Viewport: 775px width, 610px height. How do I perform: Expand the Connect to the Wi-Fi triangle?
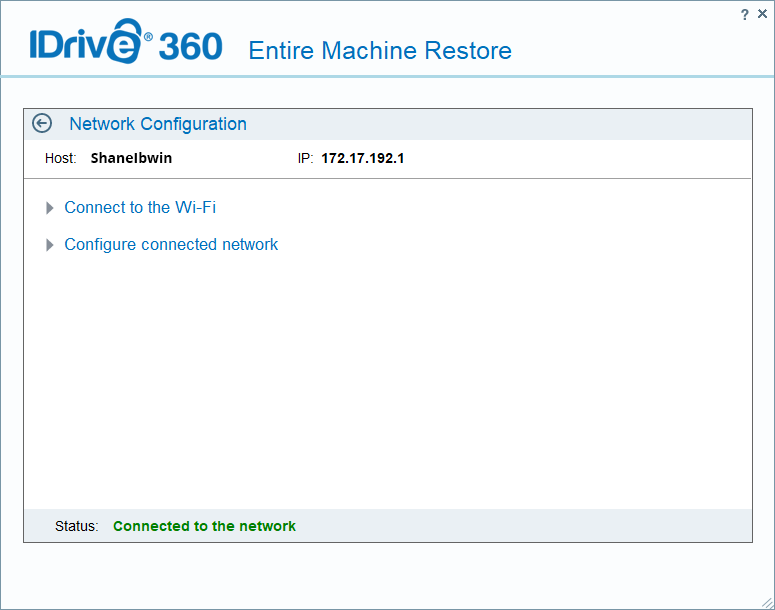50,208
